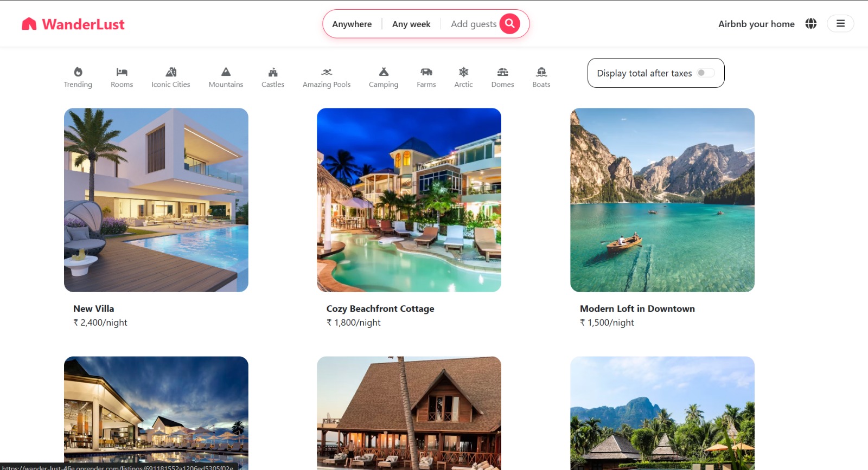Screen dimensions: 868x470
Task: Click the WanderLust house logo icon
Action: [x=29, y=24]
